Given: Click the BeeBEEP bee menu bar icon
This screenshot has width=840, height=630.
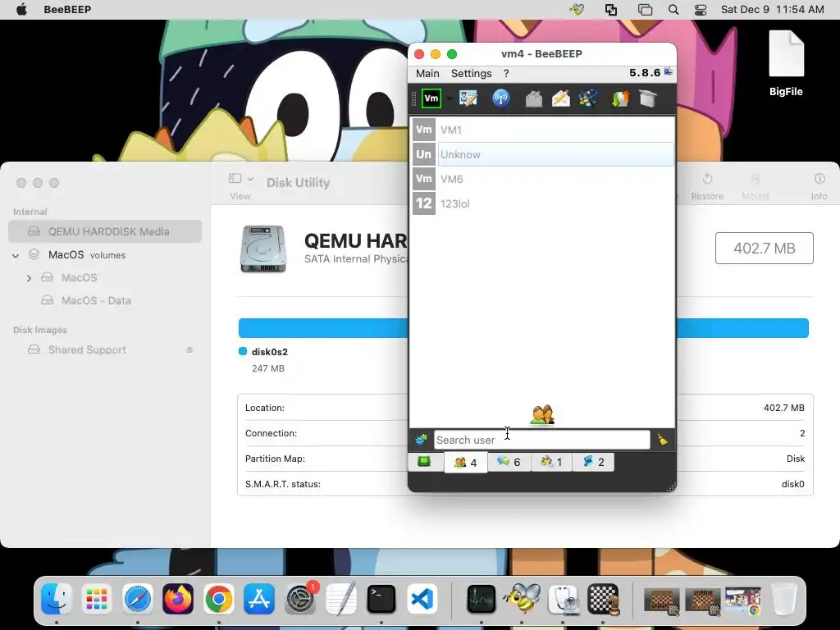Looking at the screenshot, I should click(x=577, y=10).
